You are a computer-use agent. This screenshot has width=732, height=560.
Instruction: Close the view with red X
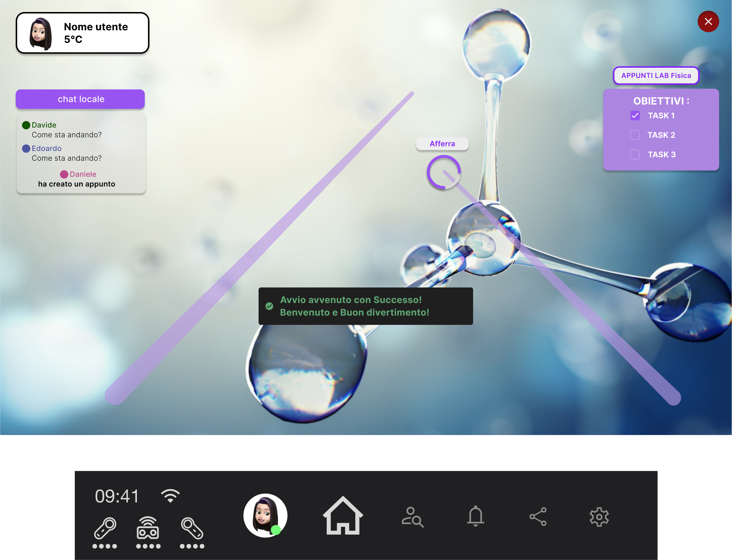tap(708, 22)
